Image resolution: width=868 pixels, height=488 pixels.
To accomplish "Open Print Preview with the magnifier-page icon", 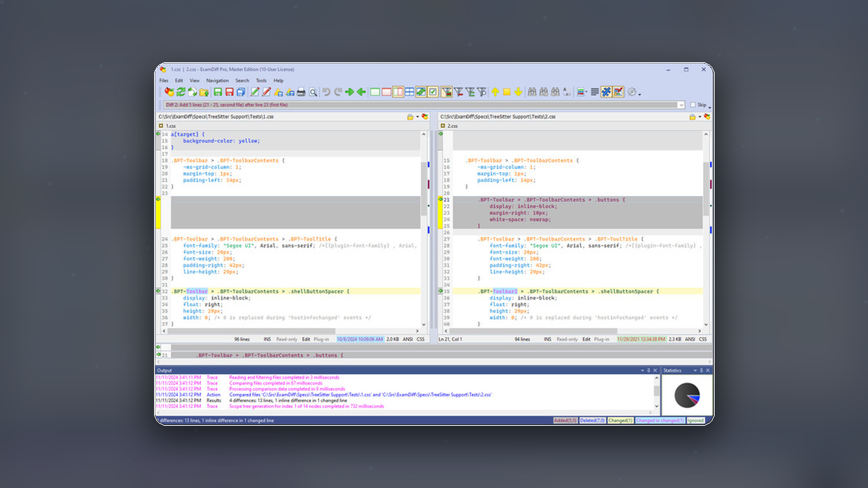I will coord(314,92).
